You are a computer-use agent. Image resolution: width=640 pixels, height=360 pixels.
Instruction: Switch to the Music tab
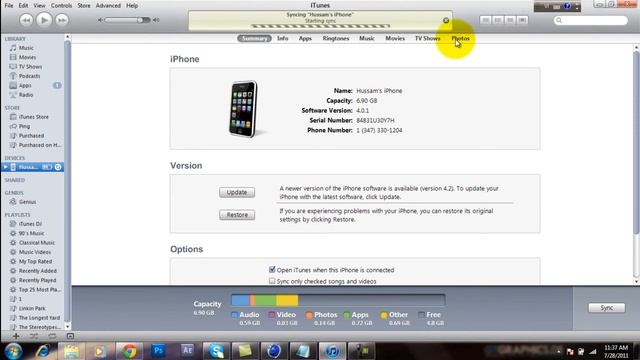[x=367, y=38]
